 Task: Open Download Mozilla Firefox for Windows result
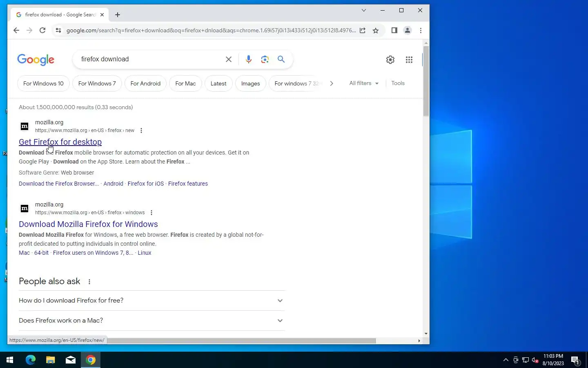[88, 224]
